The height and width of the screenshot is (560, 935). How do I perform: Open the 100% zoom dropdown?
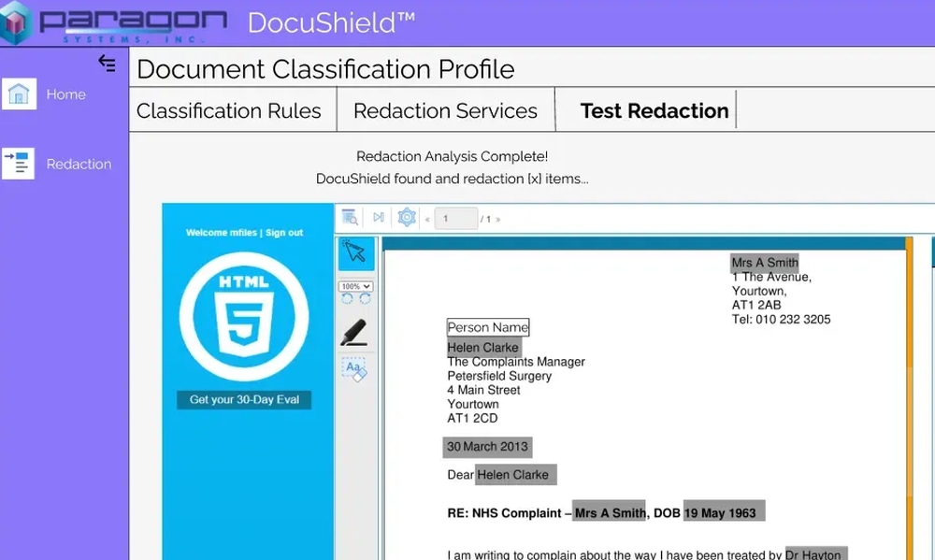355,286
